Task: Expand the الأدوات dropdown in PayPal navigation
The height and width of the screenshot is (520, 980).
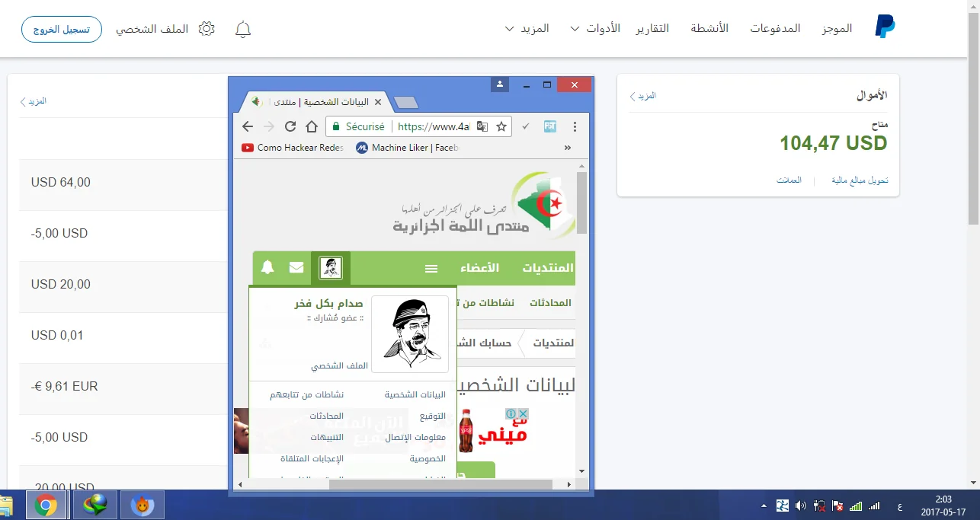Action: click(594, 29)
